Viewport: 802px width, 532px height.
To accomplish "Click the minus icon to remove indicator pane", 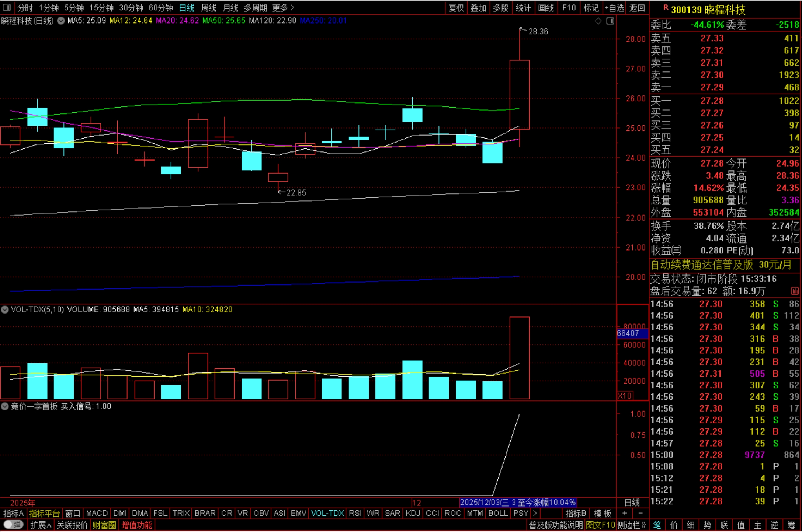I will pos(640,513).
